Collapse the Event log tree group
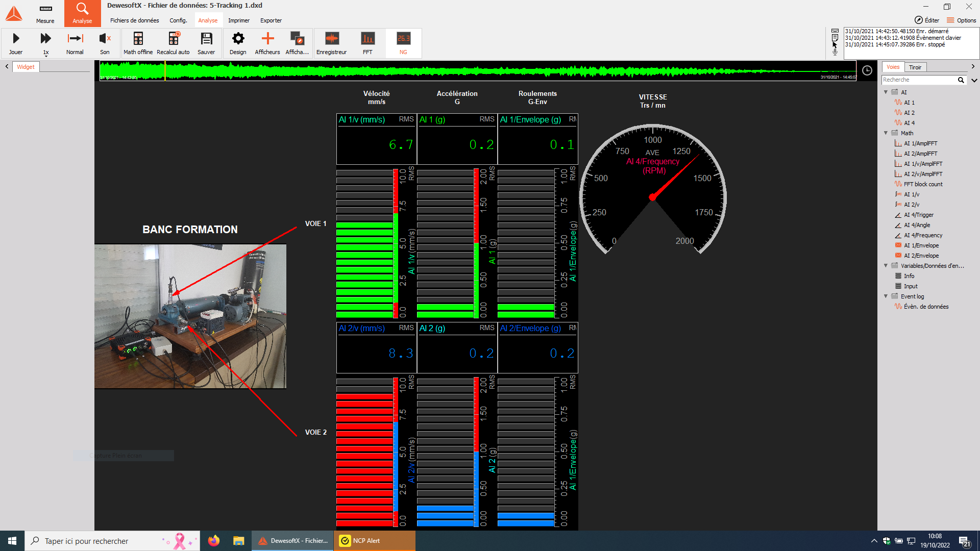This screenshot has height=551, width=980. coord(886,296)
